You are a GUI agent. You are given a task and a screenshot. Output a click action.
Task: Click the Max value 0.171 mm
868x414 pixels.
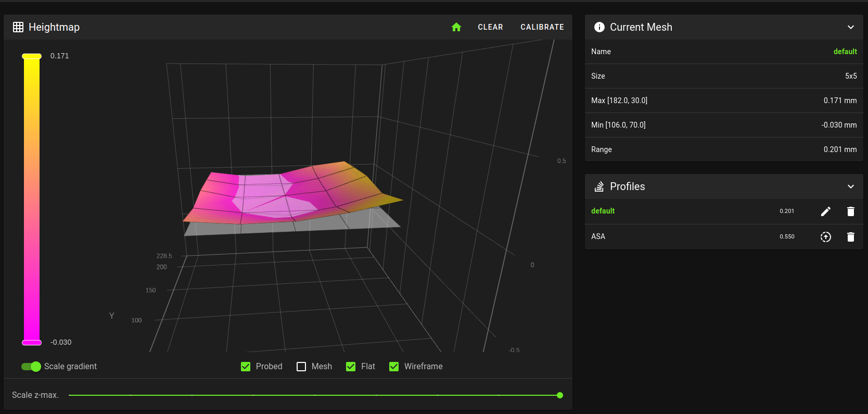coord(840,101)
